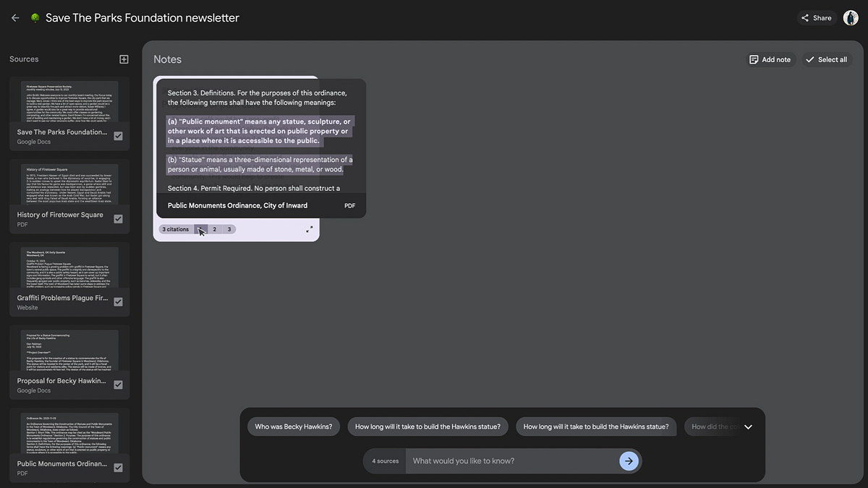
Task: Add a new source with the plus icon
Action: click(x=124, y=59)
